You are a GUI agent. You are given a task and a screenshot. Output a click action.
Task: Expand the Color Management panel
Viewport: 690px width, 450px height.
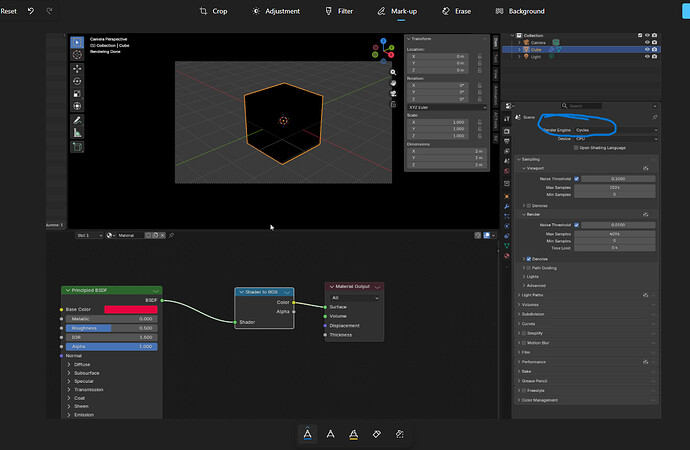[540, 400]
